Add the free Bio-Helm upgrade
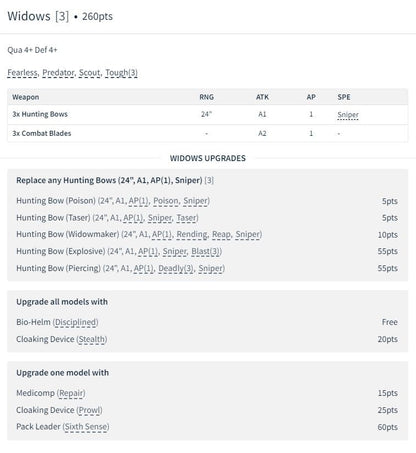The height and width of the screenshot is (453, 416). pyautogui.click(x=207, y=322)
